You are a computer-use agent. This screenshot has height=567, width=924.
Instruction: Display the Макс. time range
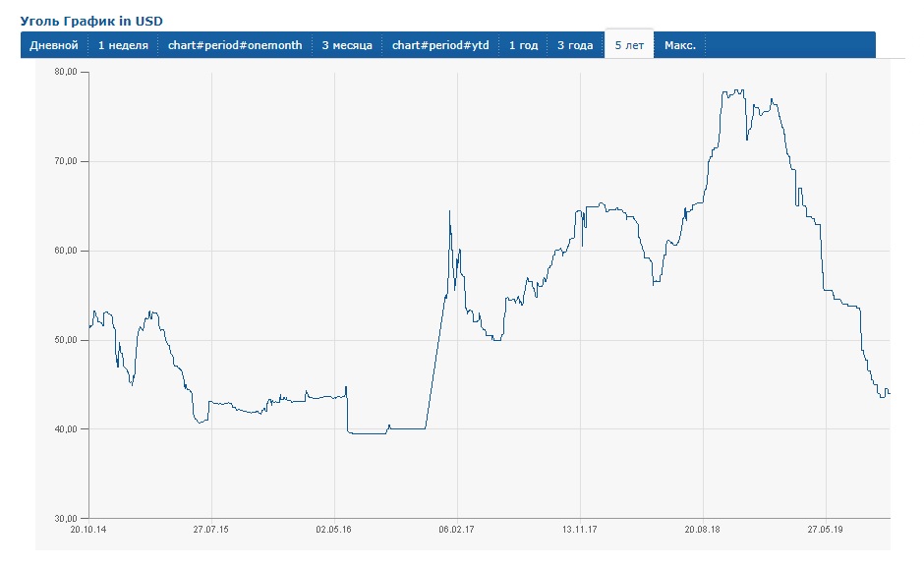pos(680,46)
